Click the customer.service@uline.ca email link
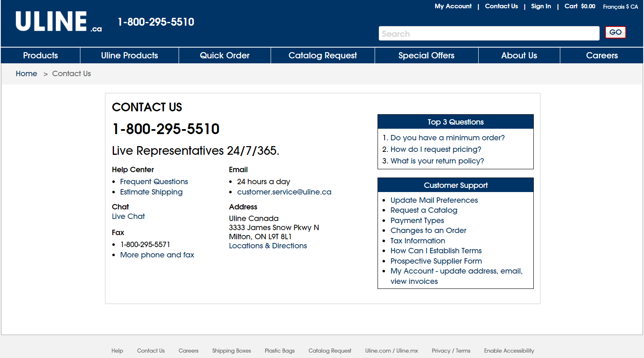644x358 pixels. coord(284,192)
